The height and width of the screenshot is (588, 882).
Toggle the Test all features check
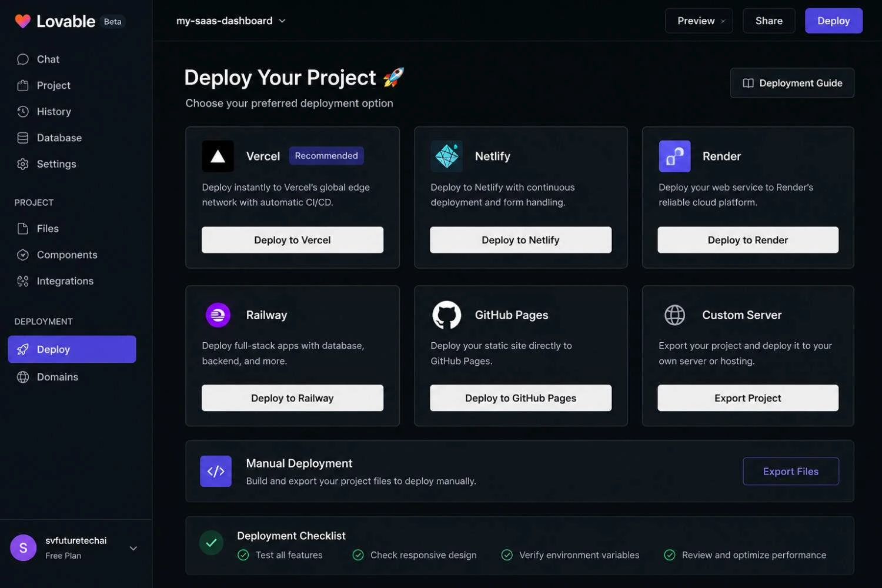pos(243,555)
